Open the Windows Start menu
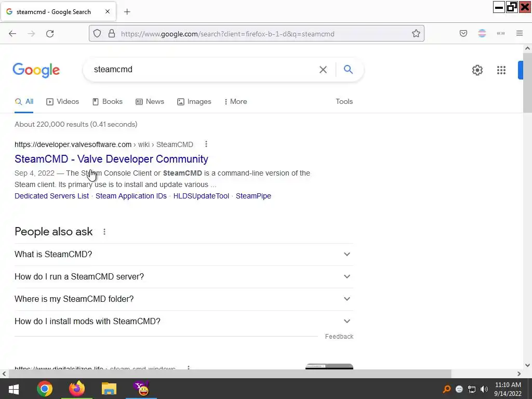Image resolution: width=532 pixels, height=399 pixels. pyautogui.click(x=14, y=389)
